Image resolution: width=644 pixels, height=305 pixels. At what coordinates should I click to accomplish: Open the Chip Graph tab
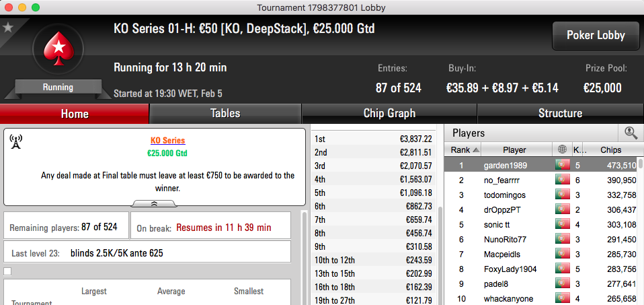click(x=389, y=114)
